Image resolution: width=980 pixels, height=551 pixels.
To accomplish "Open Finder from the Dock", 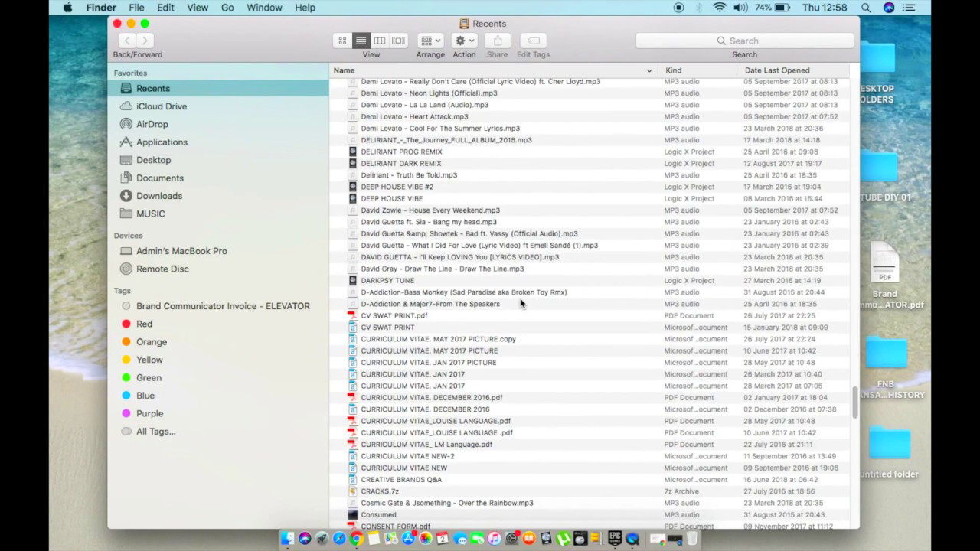I will (287, 539).
